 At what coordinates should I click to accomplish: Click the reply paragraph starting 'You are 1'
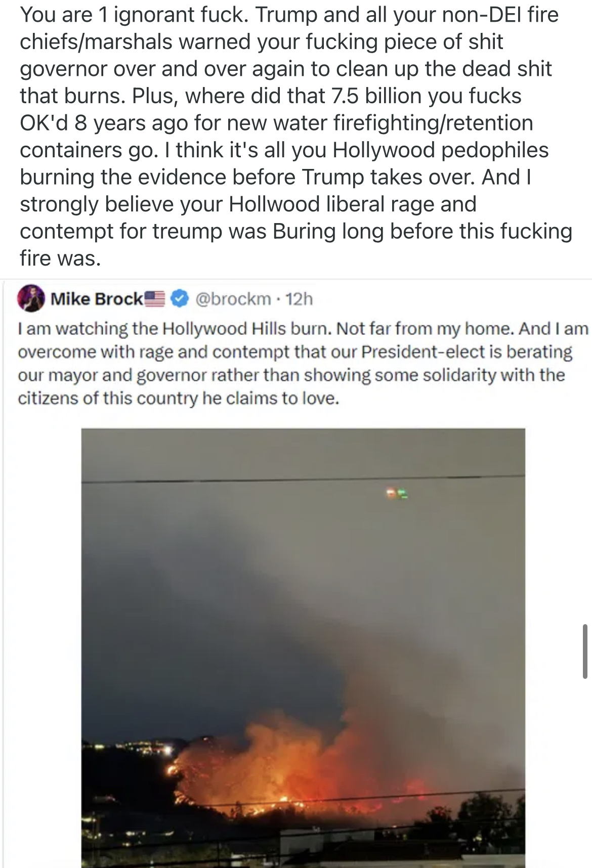[x=296, y=136]
